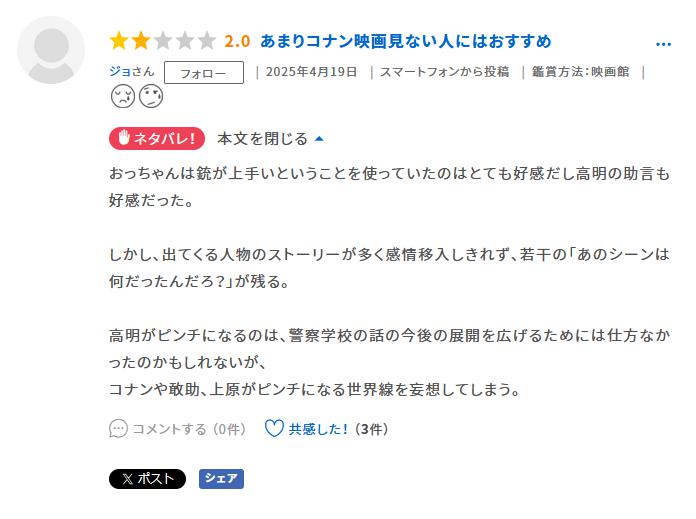Click the hand icon in spoiler badge
The width and height of the screenshot is (696, 519).
124,138
